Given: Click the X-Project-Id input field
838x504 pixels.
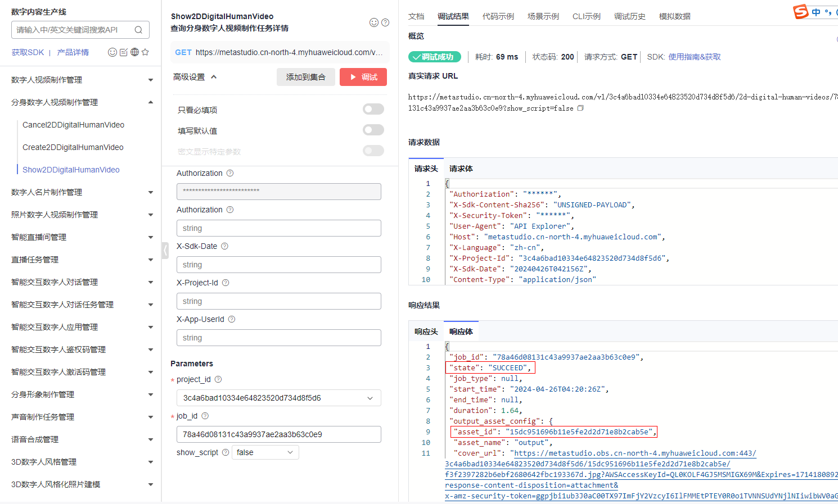Looking at the screenshot, I should [x=278, y=301].
